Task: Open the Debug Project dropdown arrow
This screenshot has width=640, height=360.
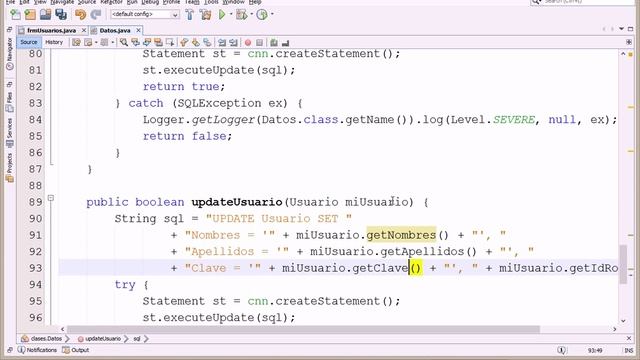Action: pyautogui.click(x=251, y=14)
